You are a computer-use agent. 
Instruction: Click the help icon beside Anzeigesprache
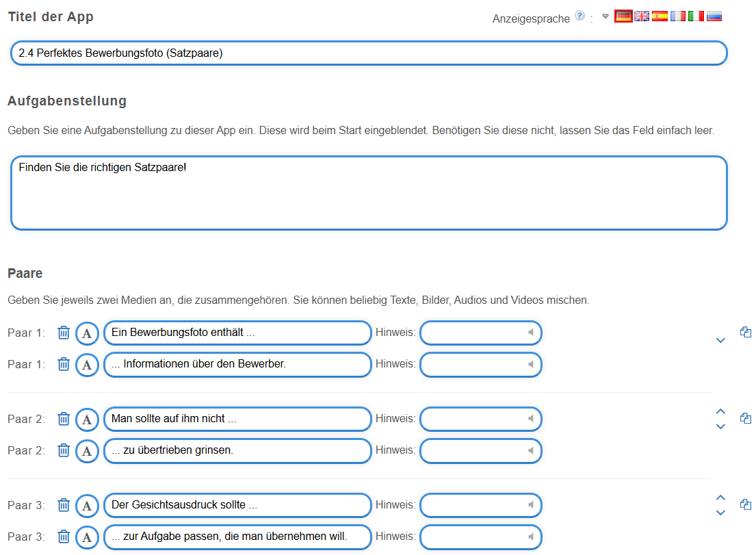[579, 16]
